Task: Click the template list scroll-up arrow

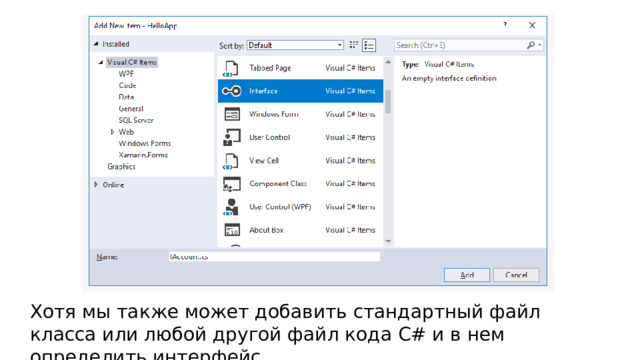Action: pos(388,62)
